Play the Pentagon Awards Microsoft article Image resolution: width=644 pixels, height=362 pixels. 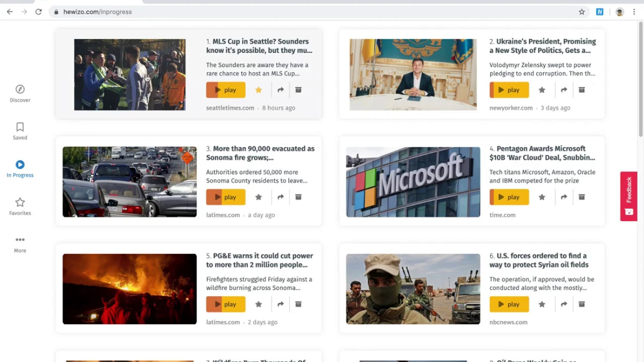(509, 197)
